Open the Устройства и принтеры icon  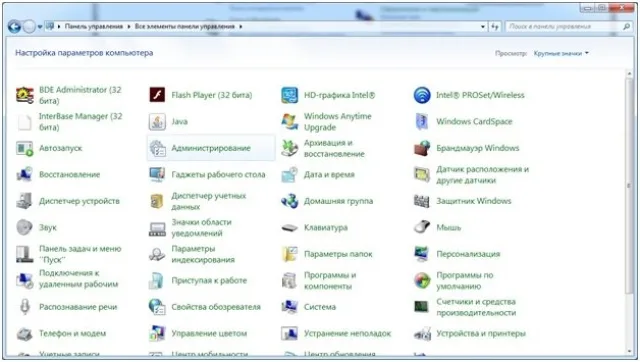tap(422, 333)
